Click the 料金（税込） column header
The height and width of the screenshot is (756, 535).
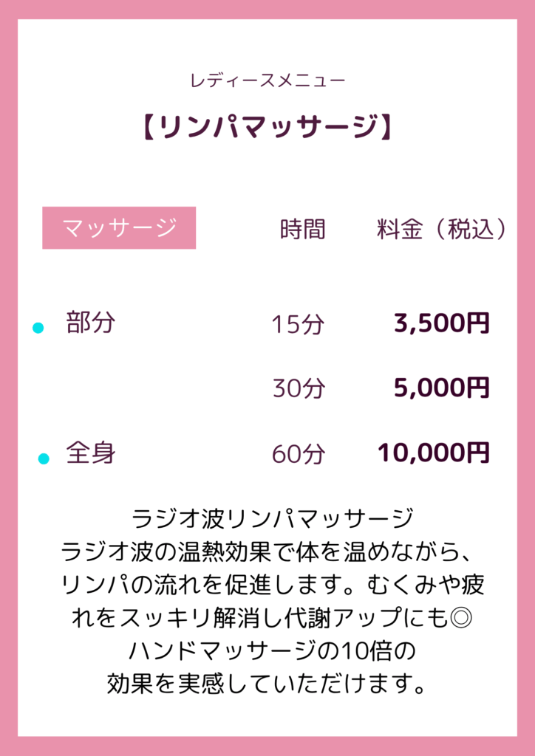coord(442,230)
